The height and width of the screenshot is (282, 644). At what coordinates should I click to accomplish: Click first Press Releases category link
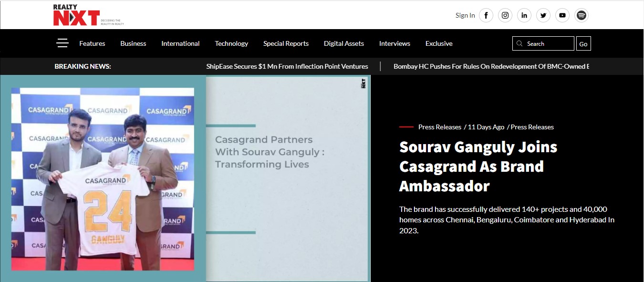tap(440, 127)
